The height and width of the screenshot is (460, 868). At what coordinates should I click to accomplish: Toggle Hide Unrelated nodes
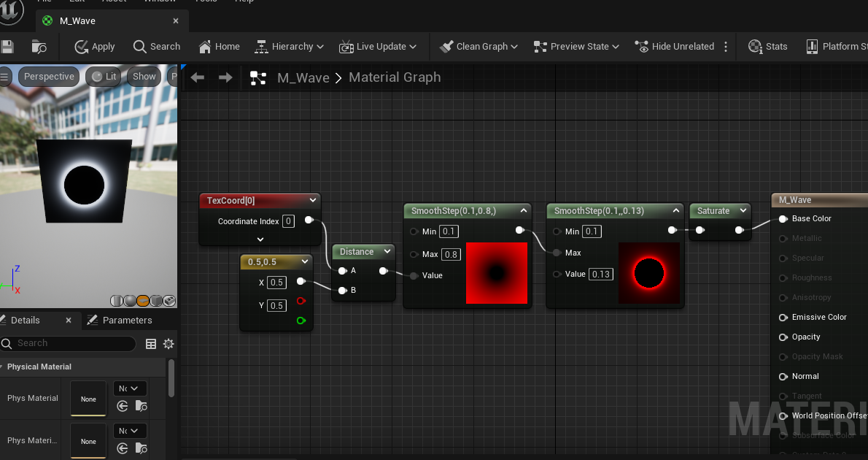coord(674,47)
